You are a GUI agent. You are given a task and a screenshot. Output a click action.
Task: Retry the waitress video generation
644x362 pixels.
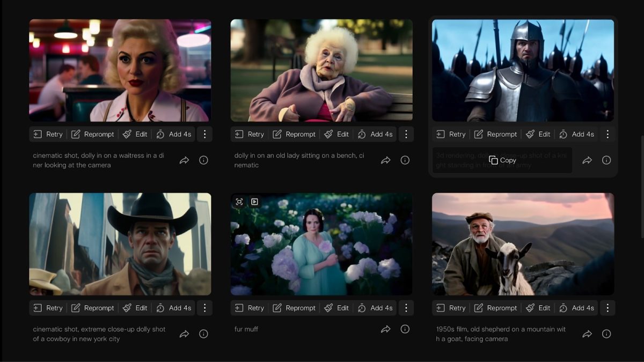tap(48, 134)
